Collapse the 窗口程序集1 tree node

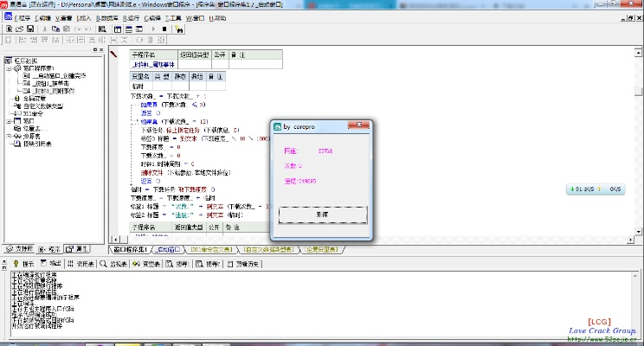coord(9,68)
